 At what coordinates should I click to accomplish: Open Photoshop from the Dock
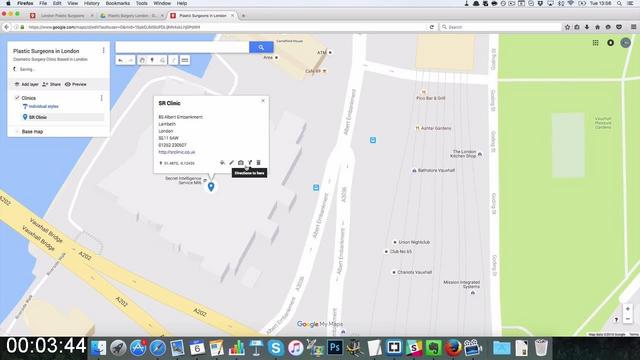pos(335,348)
